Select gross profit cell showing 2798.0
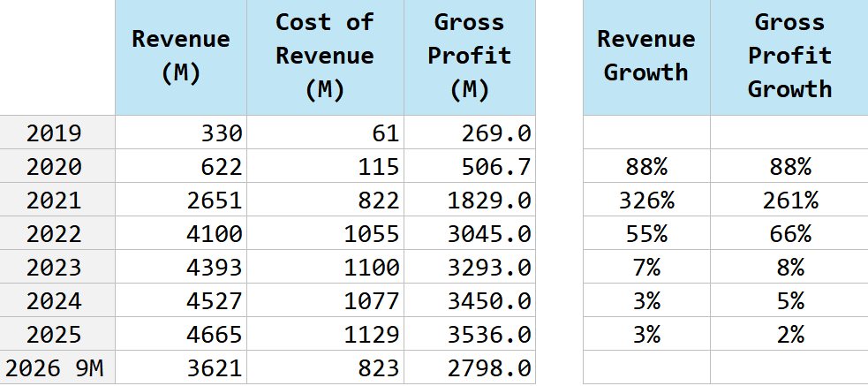Screen dimensions: 868x386 (470, 367)
